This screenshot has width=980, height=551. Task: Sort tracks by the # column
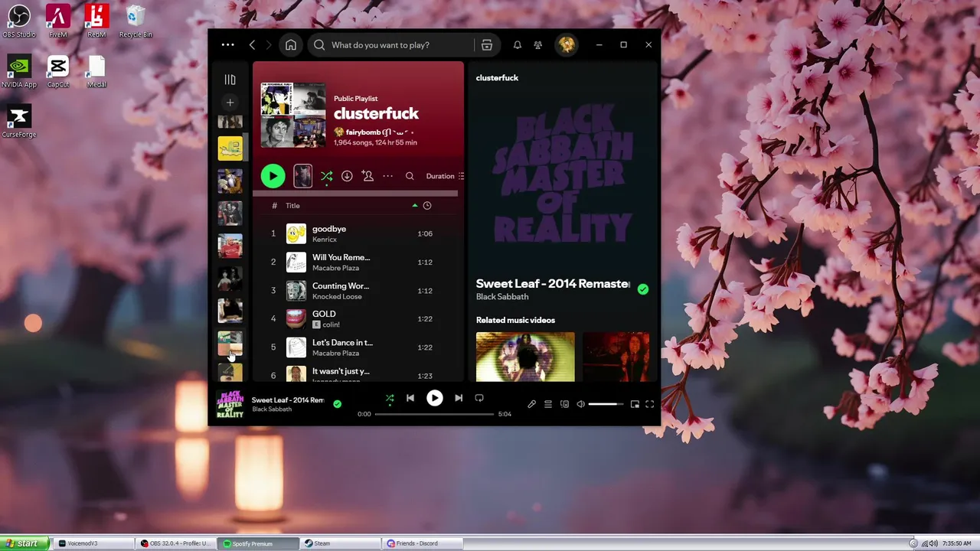[274, 206]
